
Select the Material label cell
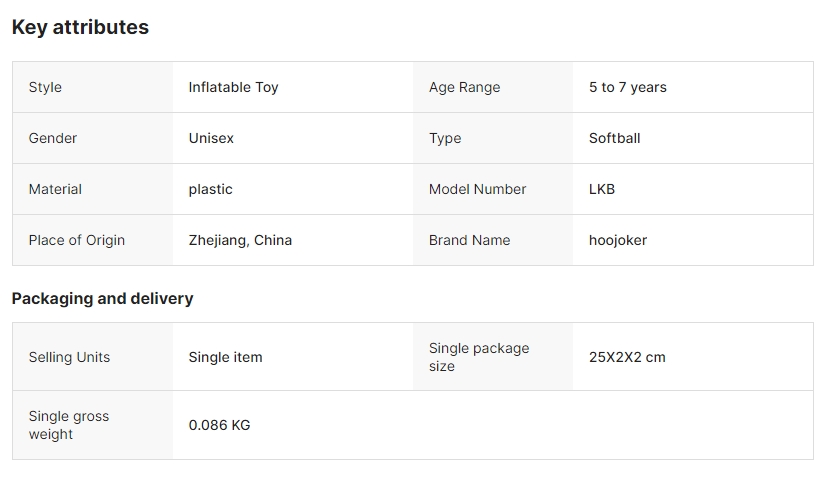(x=55, y=189)
